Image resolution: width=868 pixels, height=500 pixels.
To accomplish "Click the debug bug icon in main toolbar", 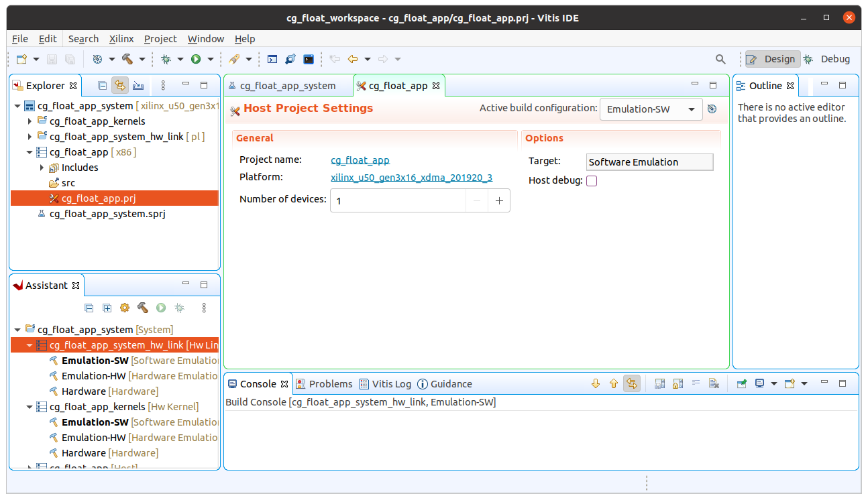I will tap(166, 59).
